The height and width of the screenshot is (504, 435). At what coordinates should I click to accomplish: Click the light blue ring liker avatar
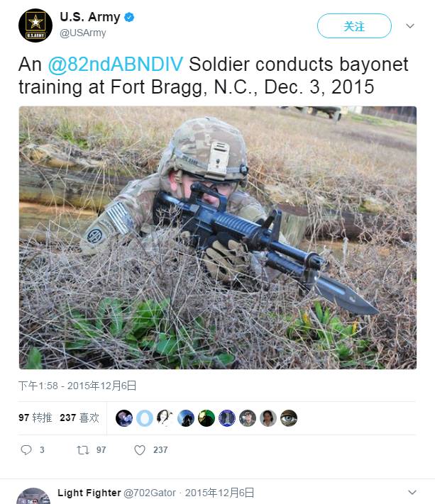(x=145, y=418)
